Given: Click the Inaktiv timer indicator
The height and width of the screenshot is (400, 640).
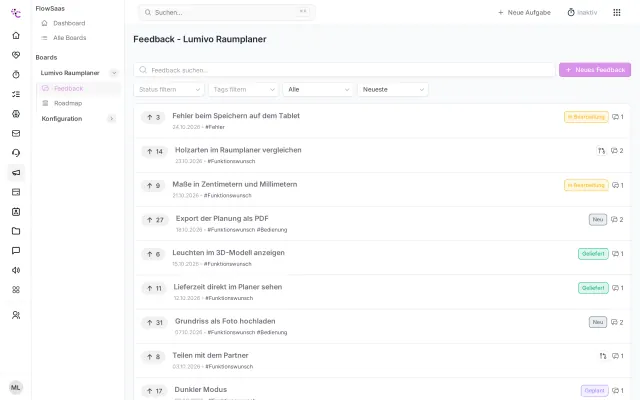Looking at the screenshot, I should point(582,13).
